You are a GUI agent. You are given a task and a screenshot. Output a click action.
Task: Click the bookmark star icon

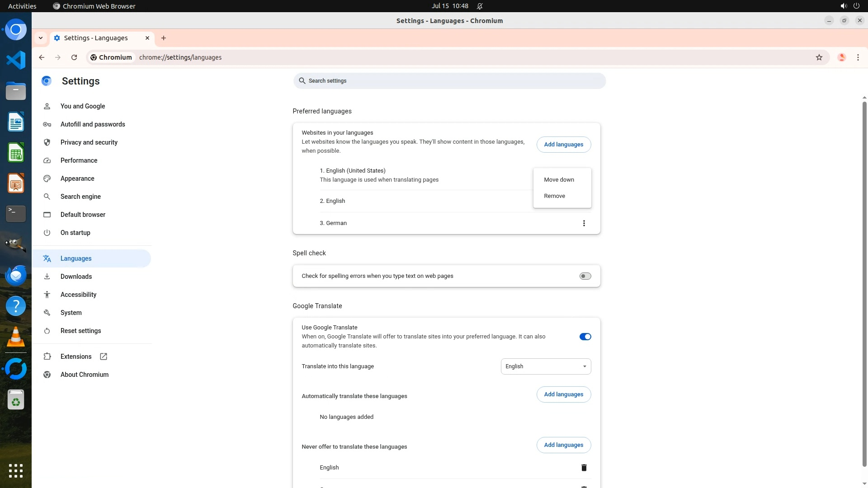coord(819,57)
